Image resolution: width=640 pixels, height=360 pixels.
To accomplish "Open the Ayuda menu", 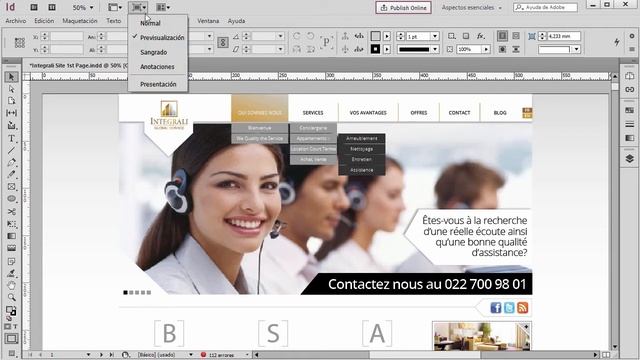I will (x=236, y=21).
